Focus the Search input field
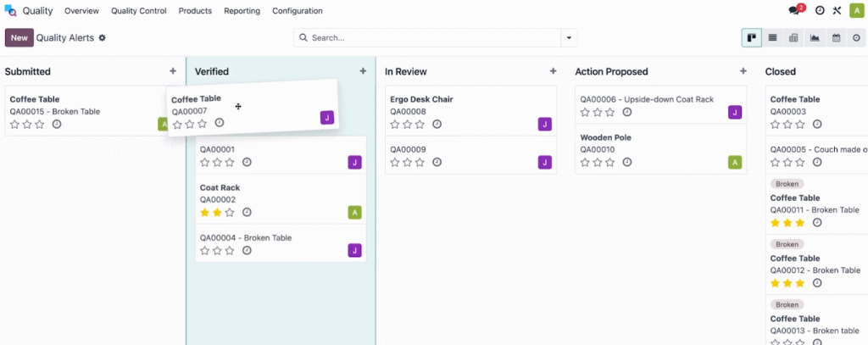The height and width of the screenshot is (345, 868). click(435, 37)
